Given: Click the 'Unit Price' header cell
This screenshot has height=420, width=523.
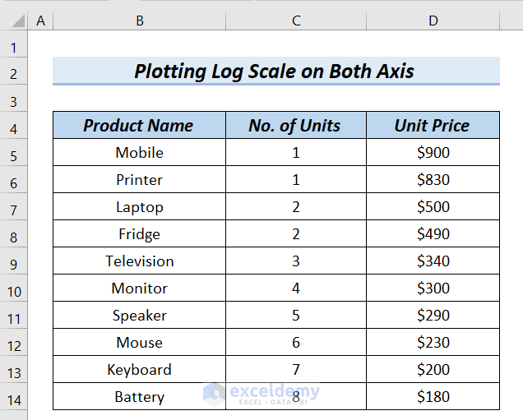Looking at the screenshot, I should point(433,126).
